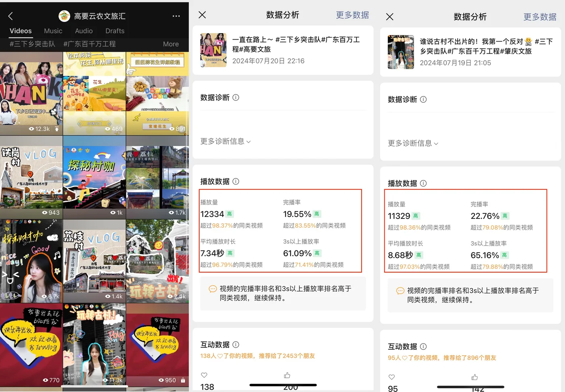
Task: Tap info icon beside 播放数据 in middle panel
Action: click(x=236, y=181)
